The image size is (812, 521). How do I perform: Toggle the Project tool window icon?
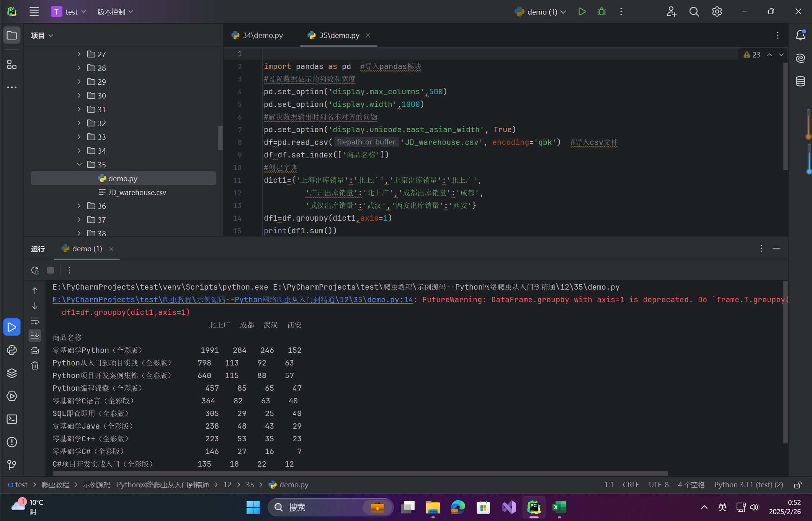tap(12, 36)
